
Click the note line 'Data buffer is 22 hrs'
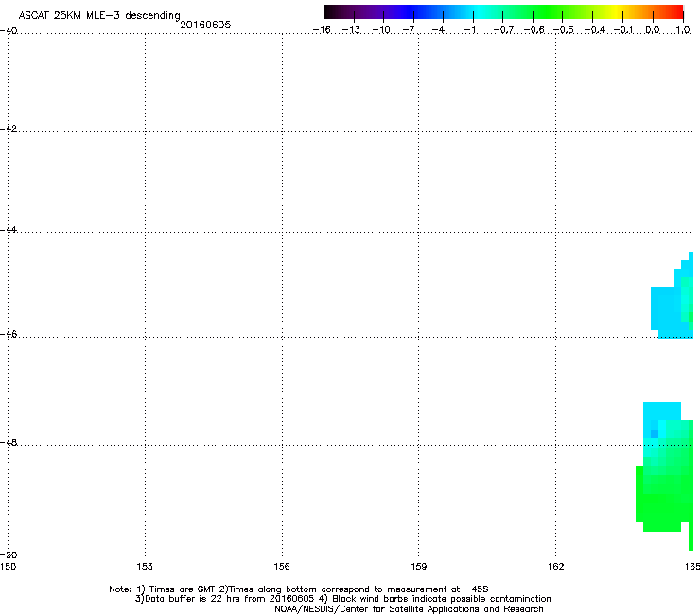342,599
